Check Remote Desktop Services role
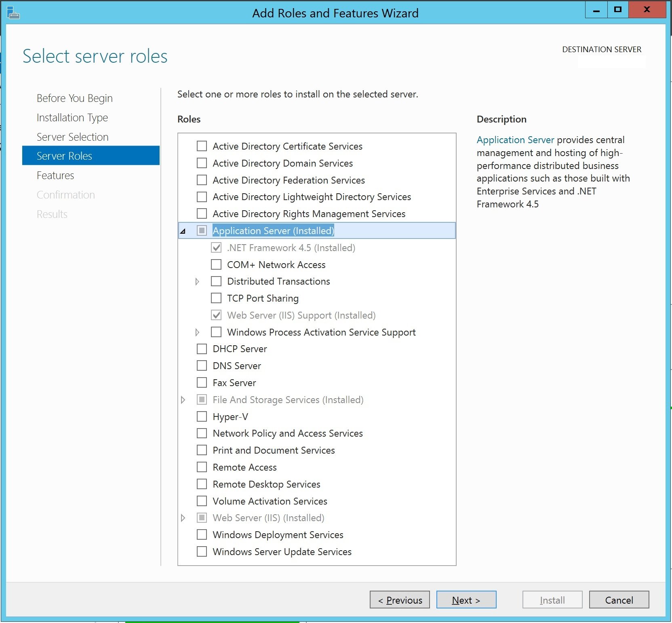The image size is (672, 623). 202,484
